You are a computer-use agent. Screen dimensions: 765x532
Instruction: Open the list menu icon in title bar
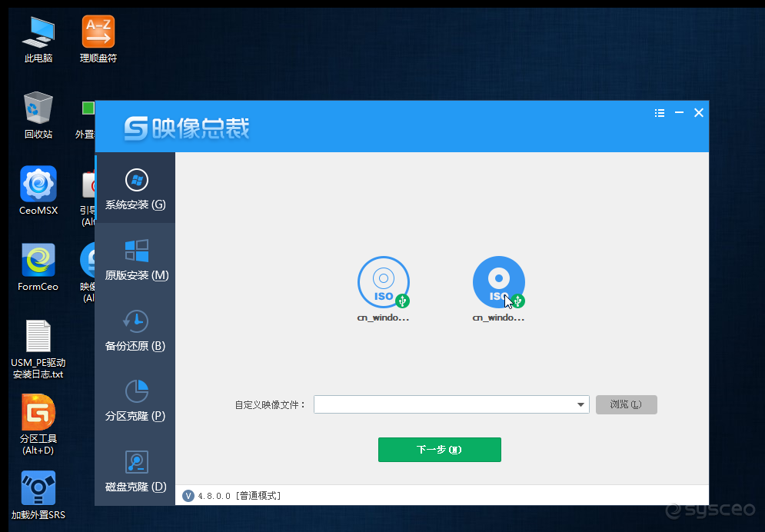(660, 113)
